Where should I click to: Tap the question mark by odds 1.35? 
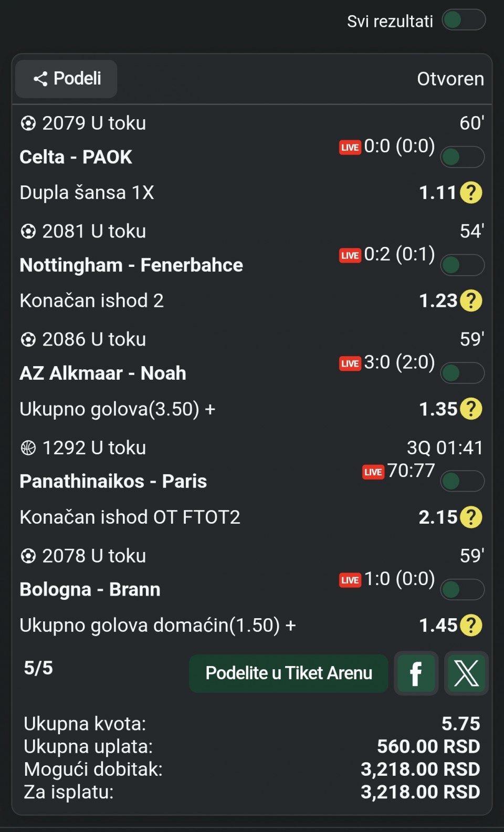point(471,409)
